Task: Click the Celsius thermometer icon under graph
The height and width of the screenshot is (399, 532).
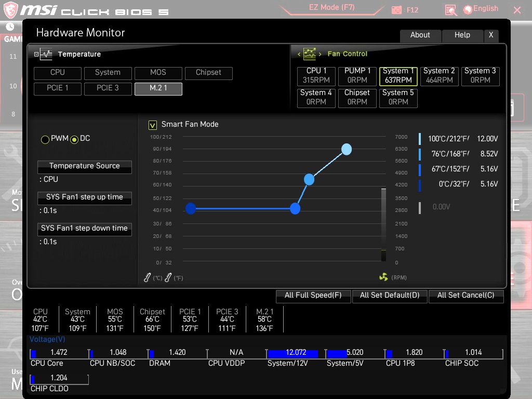Action: pyautogui.click(x=147, y=277)
